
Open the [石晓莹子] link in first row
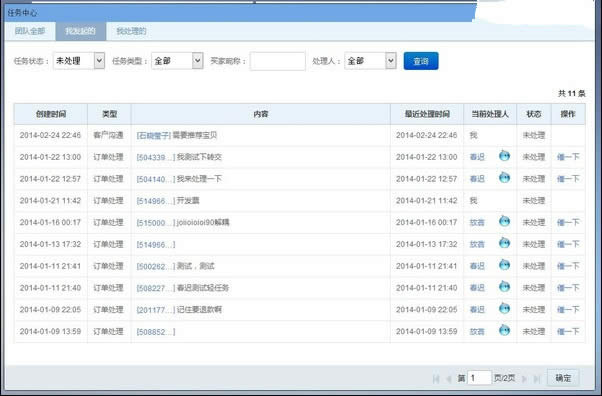pos(154,135)
